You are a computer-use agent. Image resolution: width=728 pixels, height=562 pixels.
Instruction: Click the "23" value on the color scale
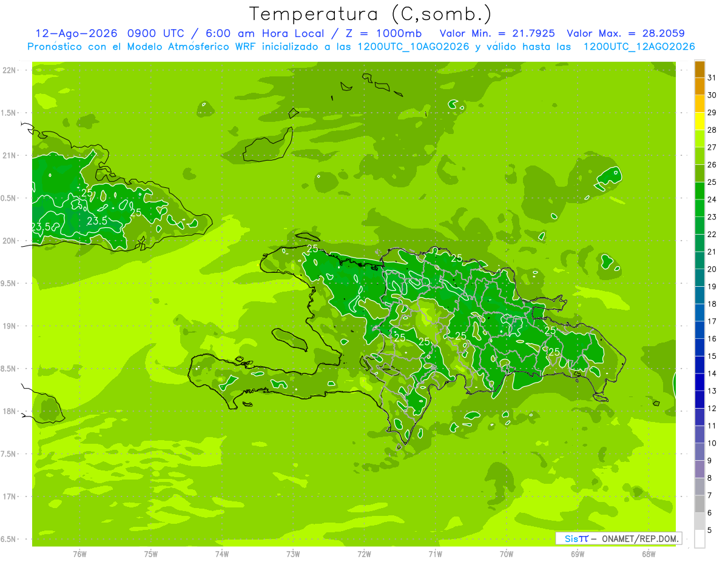point(712,216)
